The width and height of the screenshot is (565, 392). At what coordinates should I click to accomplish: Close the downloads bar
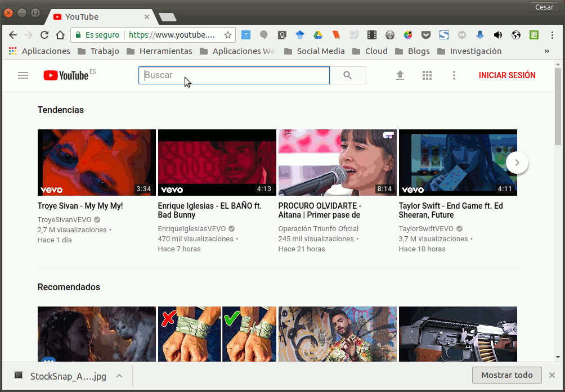click(x=552, y=375)
